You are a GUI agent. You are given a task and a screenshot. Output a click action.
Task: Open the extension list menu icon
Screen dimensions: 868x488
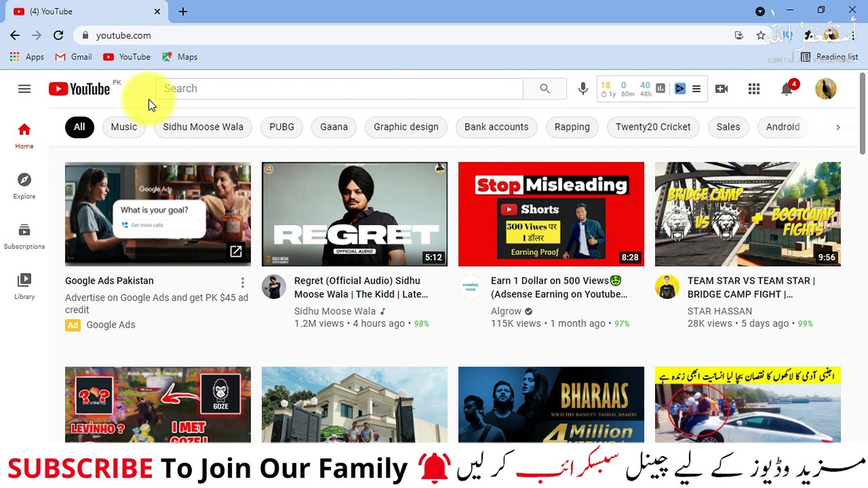[x=696, y=89]
